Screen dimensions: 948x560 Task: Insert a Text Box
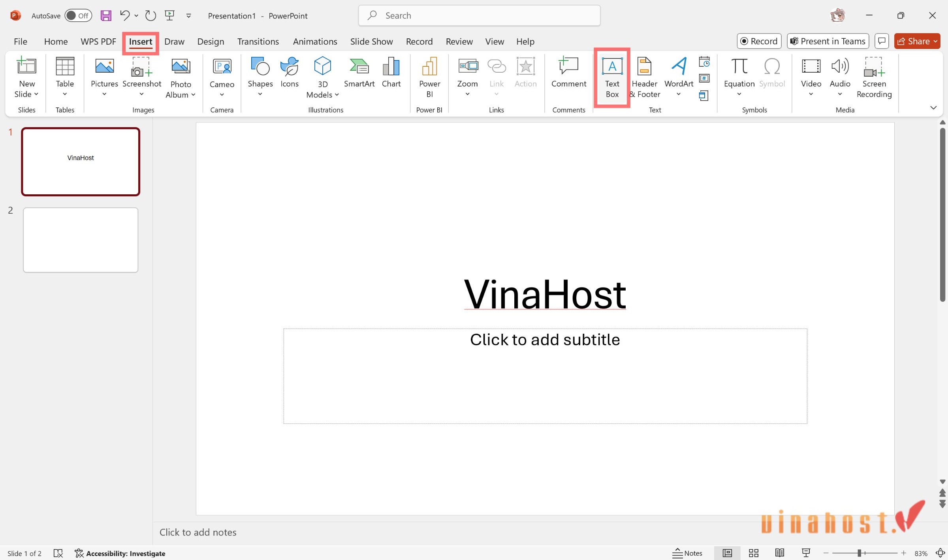pos(612,77)
